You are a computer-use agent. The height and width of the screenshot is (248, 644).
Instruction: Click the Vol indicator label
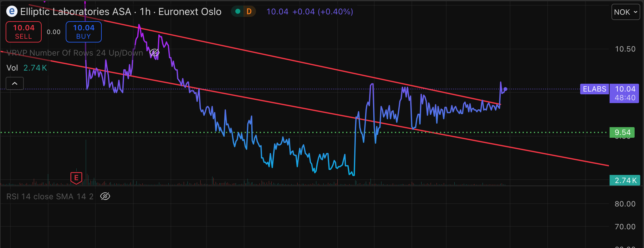point(12,68)
